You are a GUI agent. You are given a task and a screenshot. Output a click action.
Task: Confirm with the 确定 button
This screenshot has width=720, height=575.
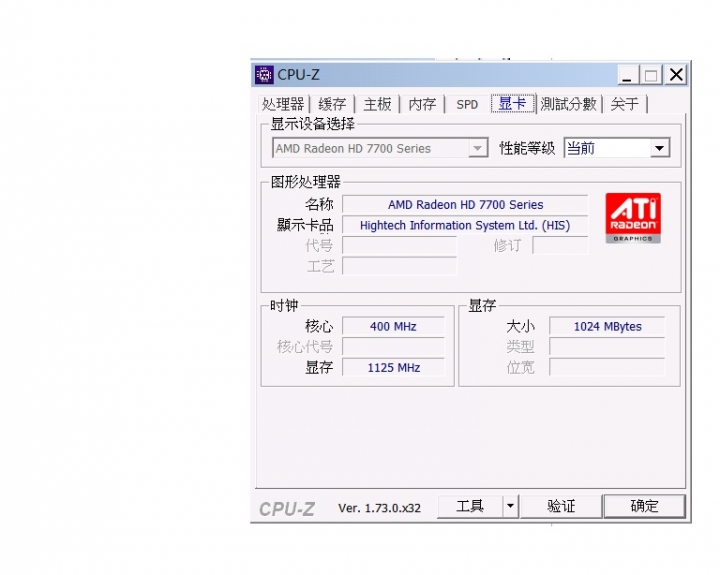click(644, 507)
